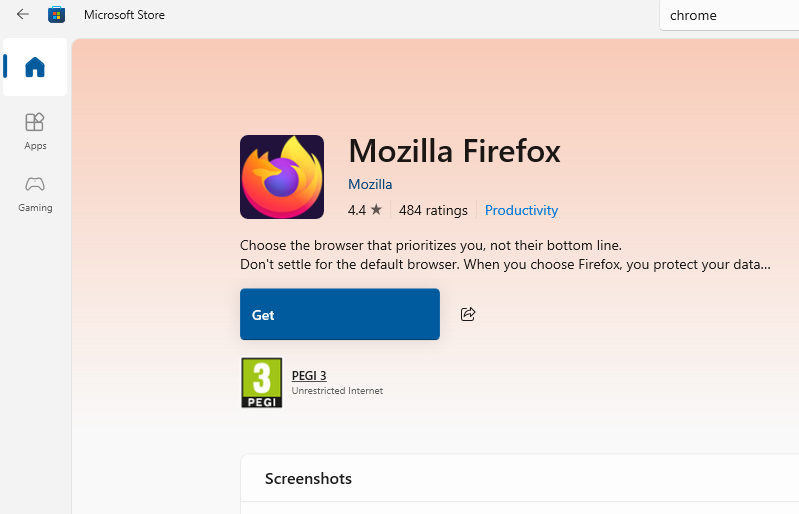
Task: Share the Mozilla Firefox app page
Action: (x=468, y=314)
